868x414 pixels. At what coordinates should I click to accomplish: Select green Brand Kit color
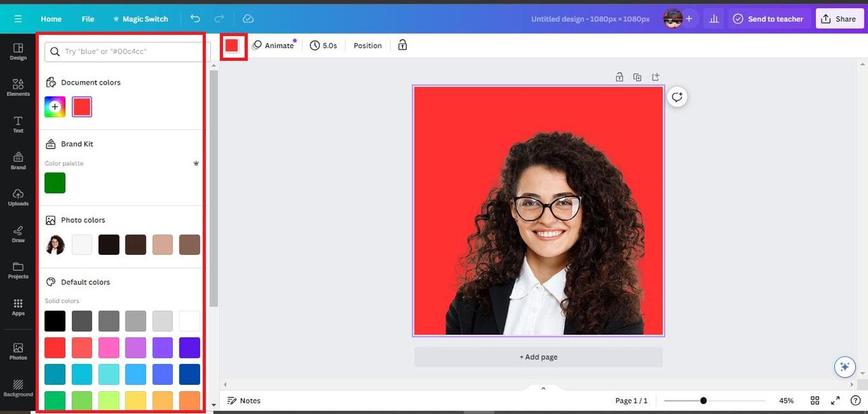(55, 183)
